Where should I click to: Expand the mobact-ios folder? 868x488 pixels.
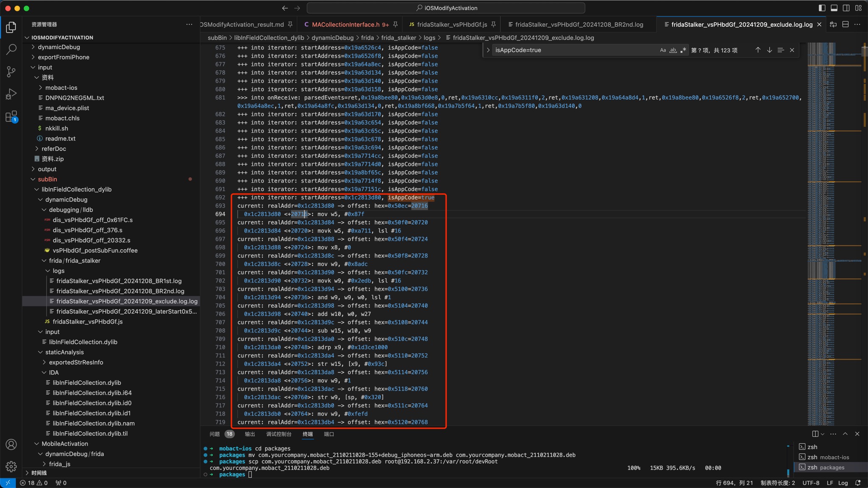[111, 88]
